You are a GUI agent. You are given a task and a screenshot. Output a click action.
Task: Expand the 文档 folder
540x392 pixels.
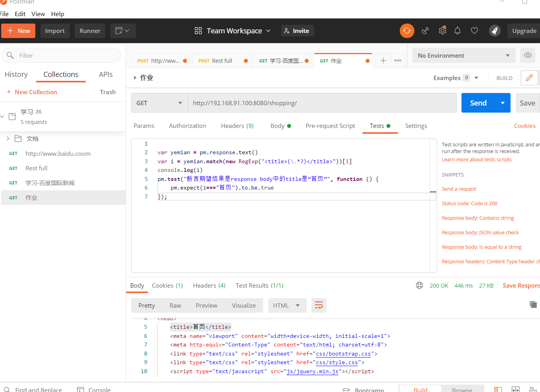tap(7, 139)
